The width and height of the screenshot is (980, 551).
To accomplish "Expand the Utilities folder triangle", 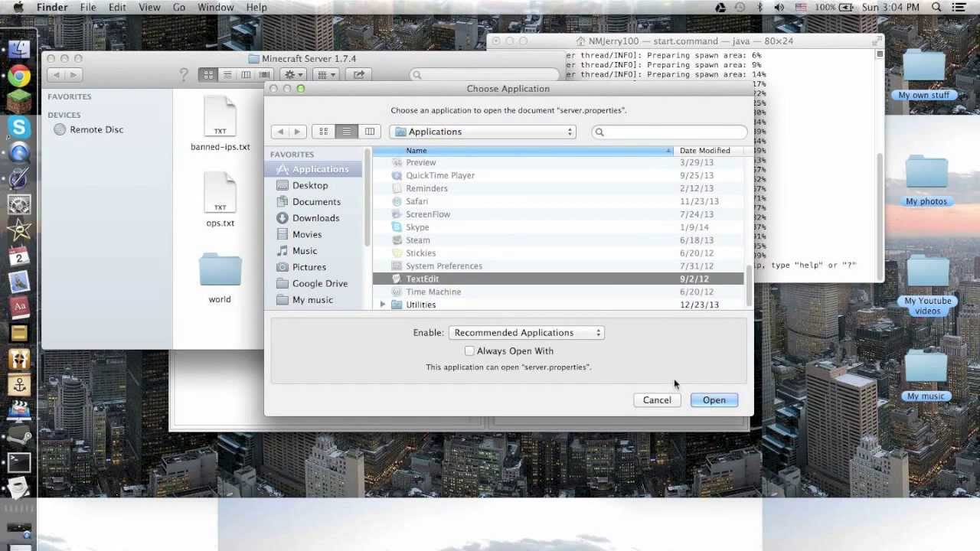I will point(383,305).
